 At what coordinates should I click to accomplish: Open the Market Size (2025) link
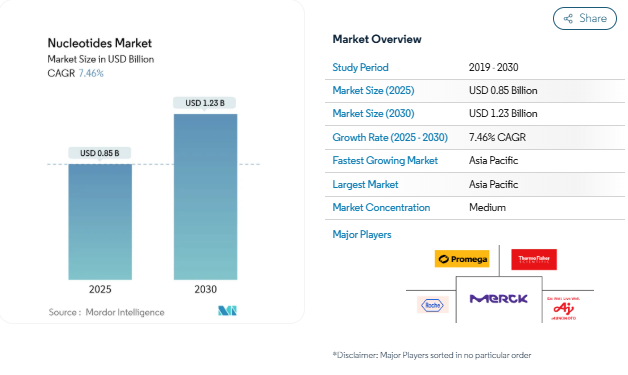pos(373,91)
